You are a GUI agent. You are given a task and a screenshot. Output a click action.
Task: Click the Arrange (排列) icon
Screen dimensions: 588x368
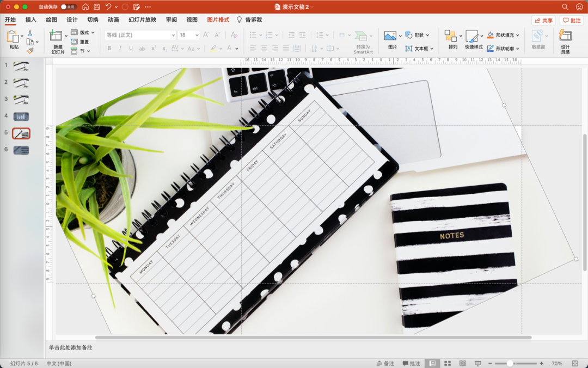pyautogui.click(x=450, y=36)
